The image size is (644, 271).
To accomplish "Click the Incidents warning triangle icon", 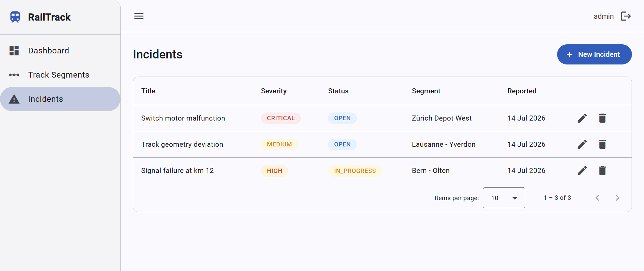I will click(x=14, y=99).
